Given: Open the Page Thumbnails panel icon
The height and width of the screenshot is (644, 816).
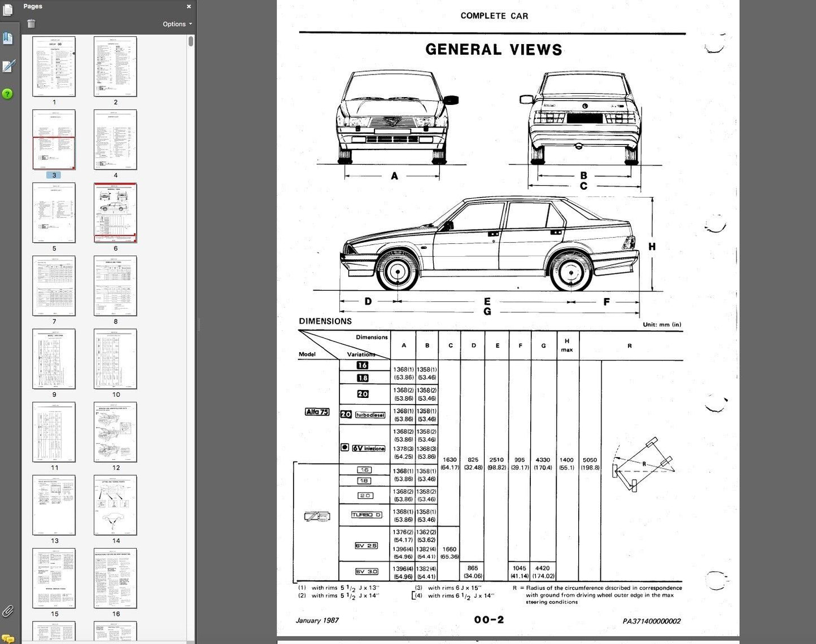Looking at the screenshot, I should coord(7,10).
